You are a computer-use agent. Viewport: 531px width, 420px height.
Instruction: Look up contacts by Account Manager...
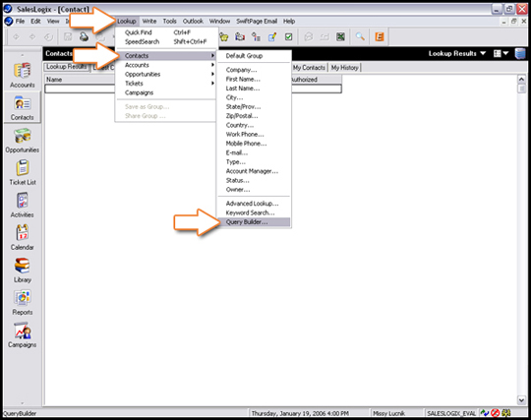[254, 171]
